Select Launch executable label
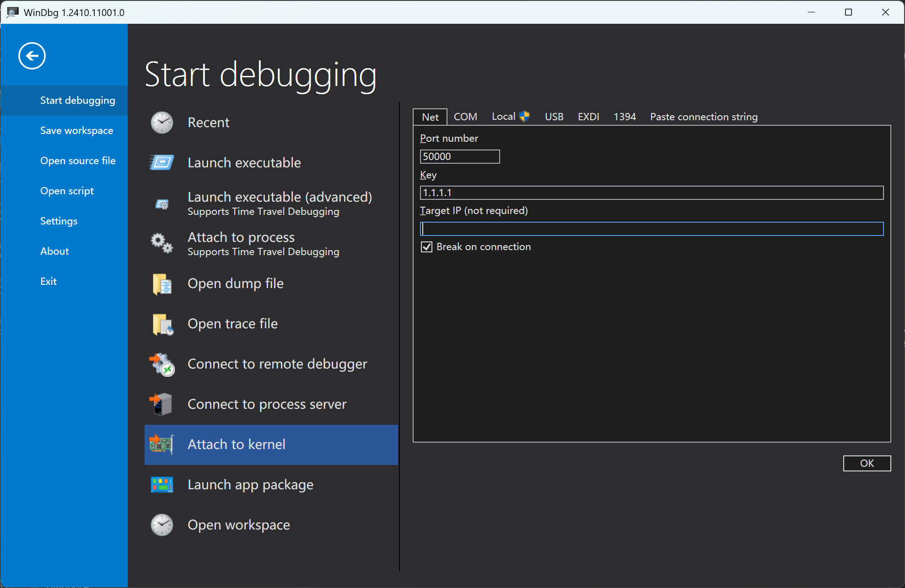 coord(244,163)
